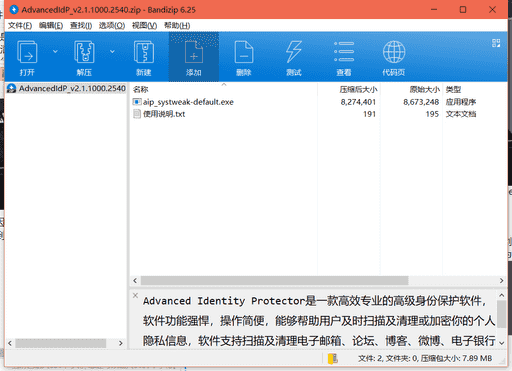Click original size value 8,673,248
Image resolution: width=512 pixels, height=371 pixels.
coord(421,102)
